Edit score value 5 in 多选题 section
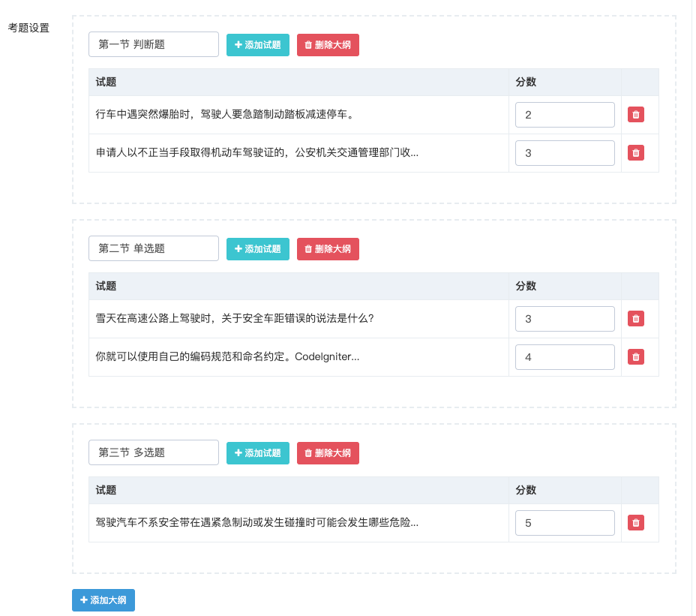The width and height of the screenshot is (696, 616). point(565,523)
